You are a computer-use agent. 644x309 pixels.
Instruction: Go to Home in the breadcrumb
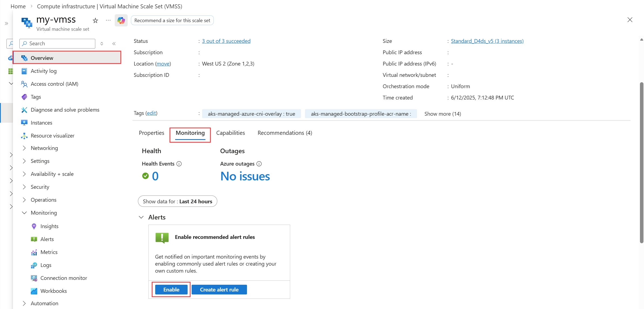pos(18,6)
